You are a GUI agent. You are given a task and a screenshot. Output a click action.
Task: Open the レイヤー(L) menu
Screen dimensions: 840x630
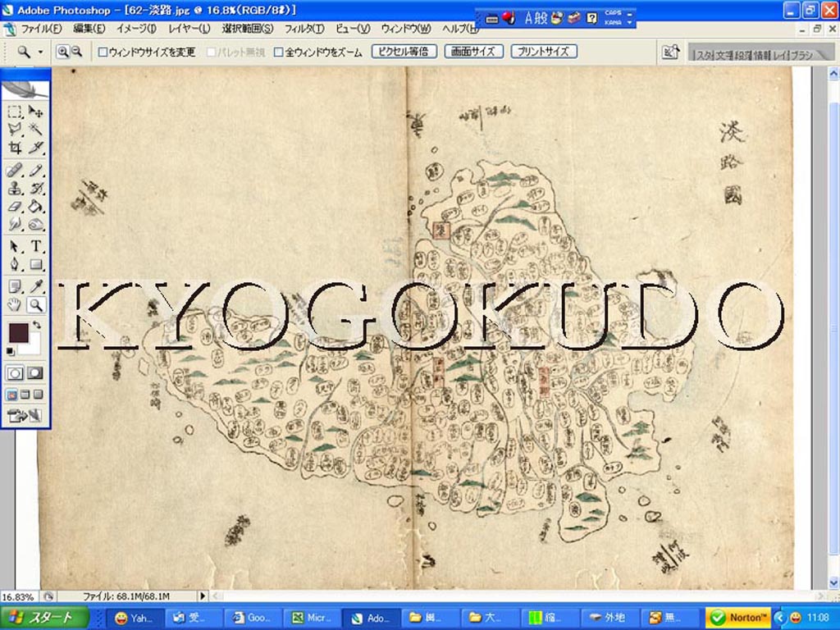pos(189,29)
